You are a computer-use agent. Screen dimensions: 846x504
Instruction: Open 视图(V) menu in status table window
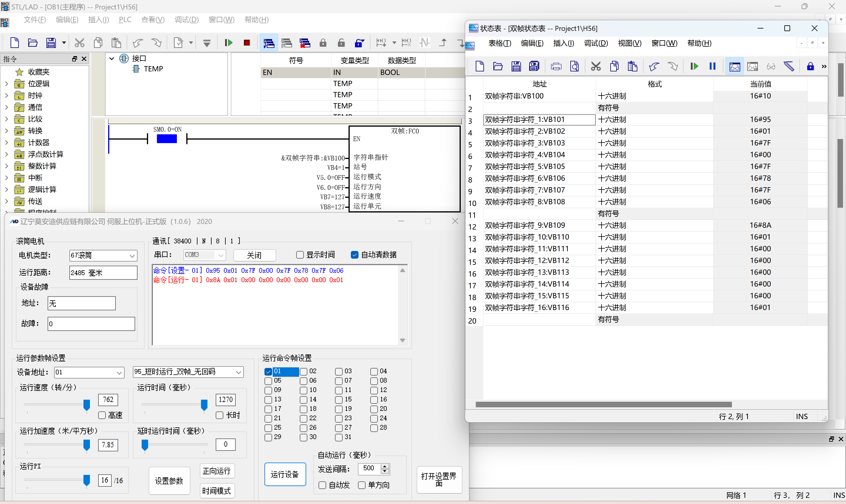point(629,43)
